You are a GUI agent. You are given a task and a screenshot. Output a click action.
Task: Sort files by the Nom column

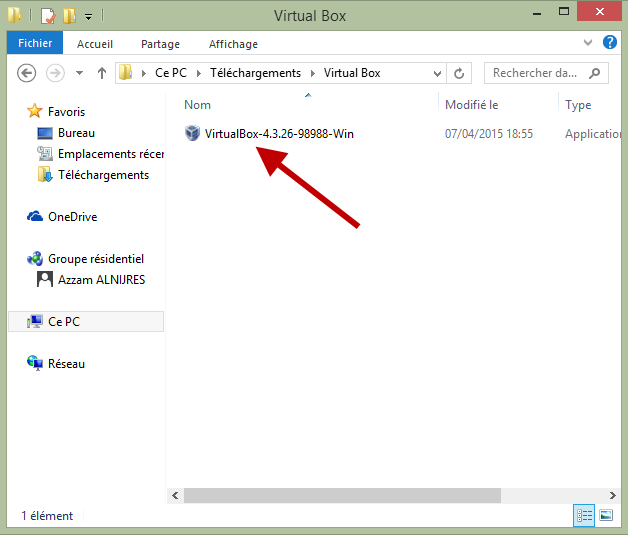(x=197, y=105)
